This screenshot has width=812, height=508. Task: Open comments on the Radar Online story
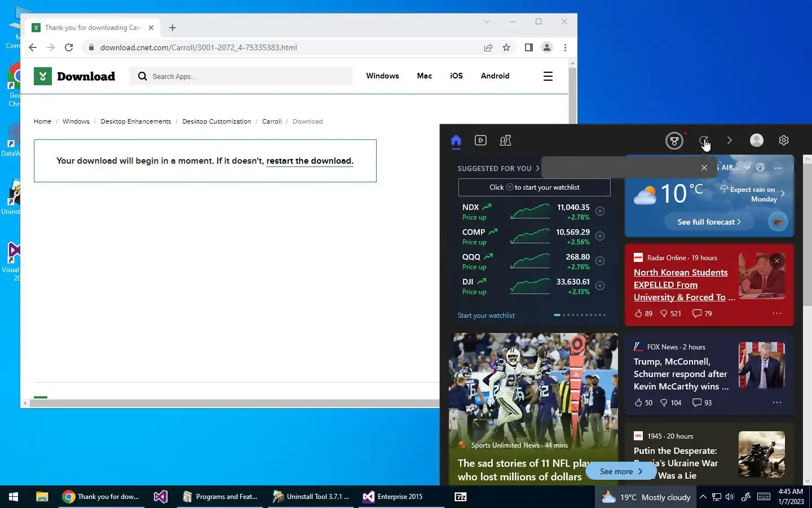702,313
